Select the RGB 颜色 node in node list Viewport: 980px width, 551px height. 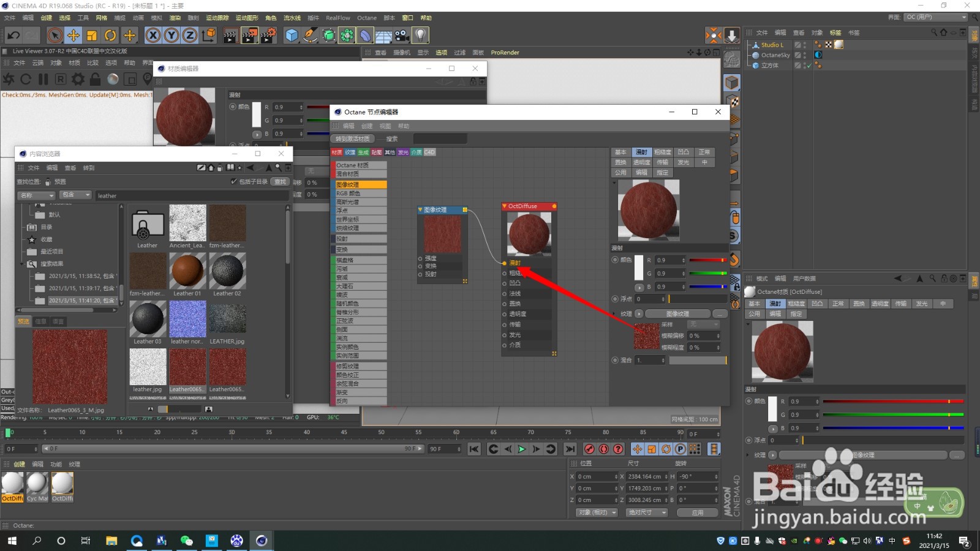pyautogui.click(x=361, y=193)
